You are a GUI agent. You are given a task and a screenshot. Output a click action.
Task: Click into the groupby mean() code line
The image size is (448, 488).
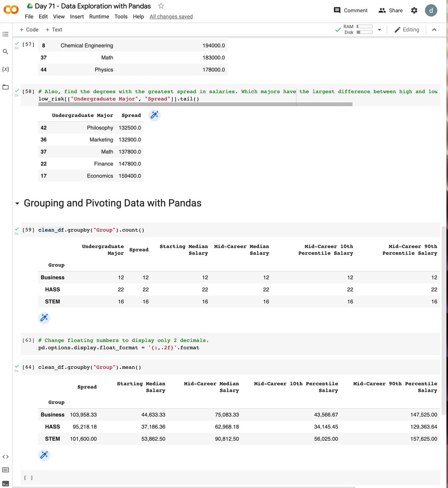pos(90,367)
